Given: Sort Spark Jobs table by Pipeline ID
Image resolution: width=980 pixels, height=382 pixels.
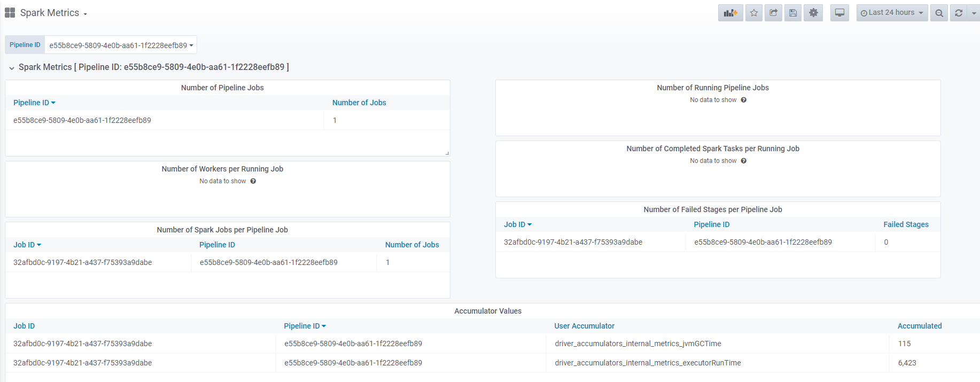Looking at the screenshot, I should (x=217, y=245).
